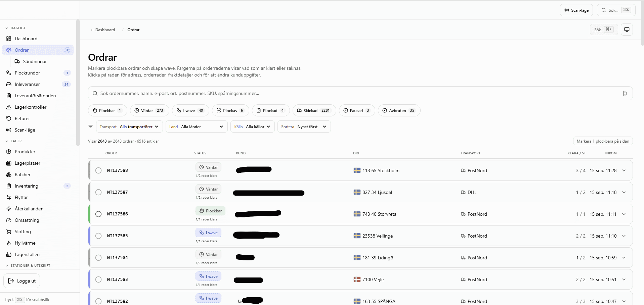The height and width of the screenshot is (305, 644).
Task: Expand order NT137587 row chevron
Action: point(624,192)
